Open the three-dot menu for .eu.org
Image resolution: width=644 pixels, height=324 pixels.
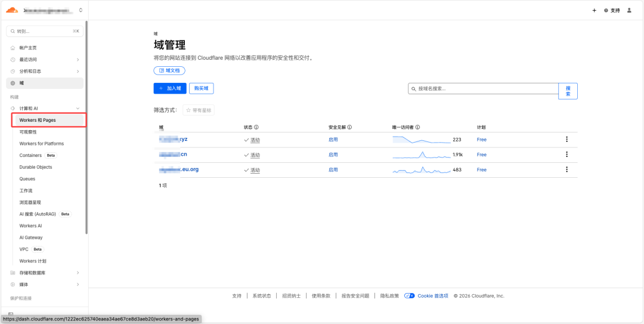[566, 169]
